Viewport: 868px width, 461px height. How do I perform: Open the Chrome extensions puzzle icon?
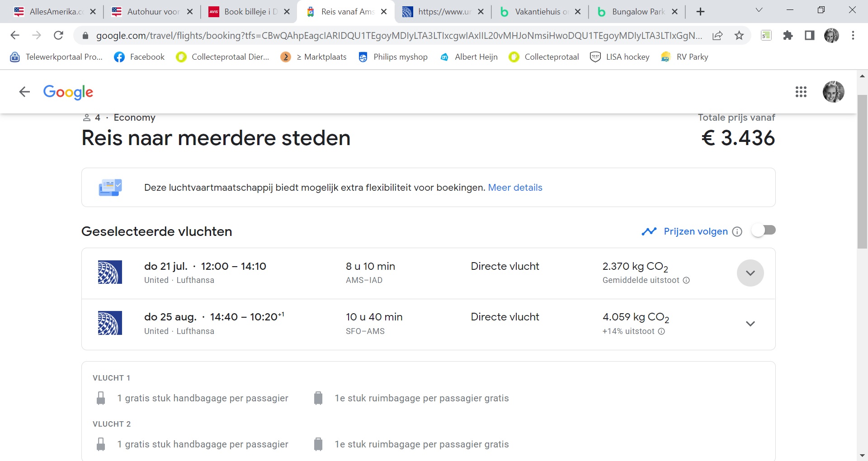788,35
